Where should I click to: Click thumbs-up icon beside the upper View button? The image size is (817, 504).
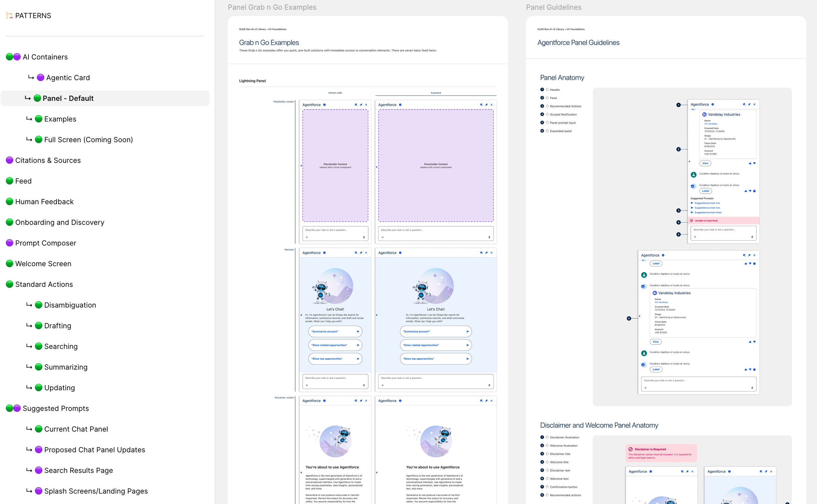tap(750, 163)
